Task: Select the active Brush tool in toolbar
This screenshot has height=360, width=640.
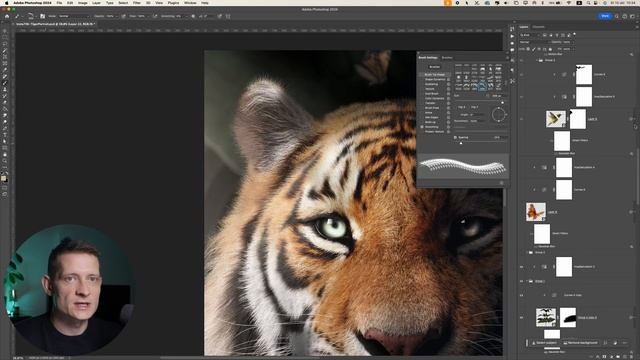Action: click(5, 83)
